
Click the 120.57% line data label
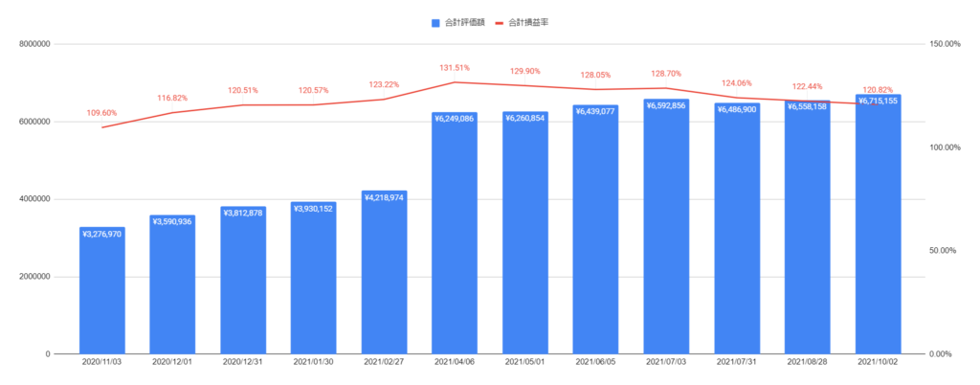coord(314,91)
